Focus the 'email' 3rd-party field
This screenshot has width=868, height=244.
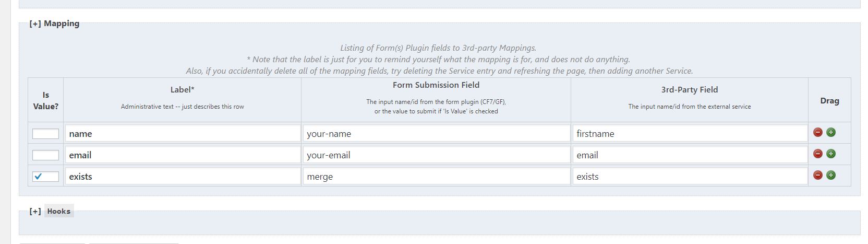tap(690, 155)
